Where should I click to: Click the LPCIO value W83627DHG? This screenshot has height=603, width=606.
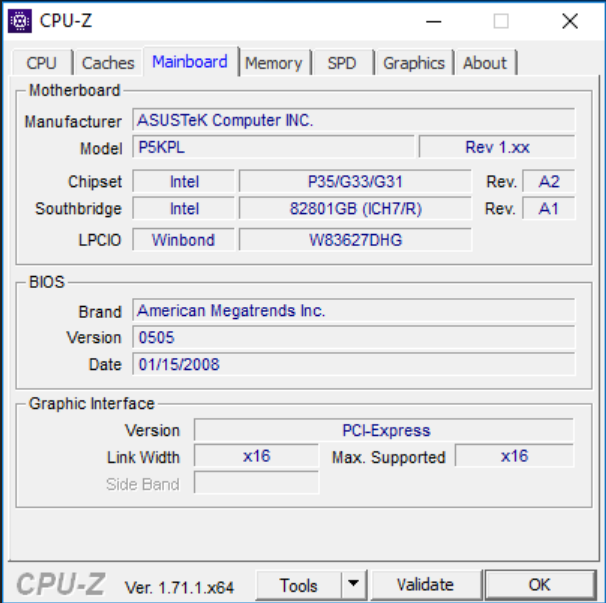coord(355,240)
